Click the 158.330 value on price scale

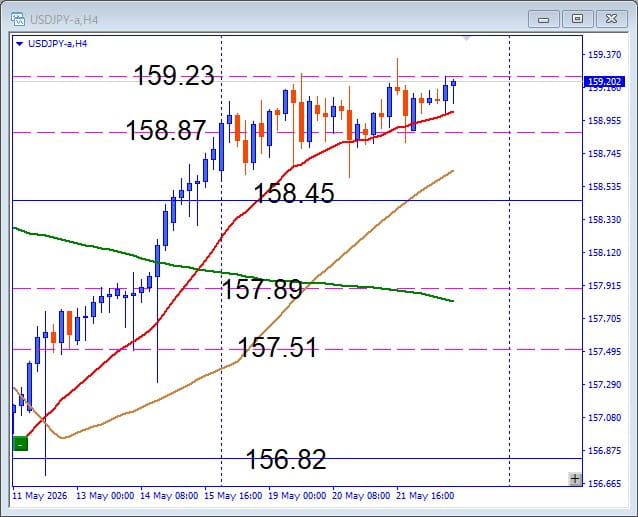[x=605, y=220]
